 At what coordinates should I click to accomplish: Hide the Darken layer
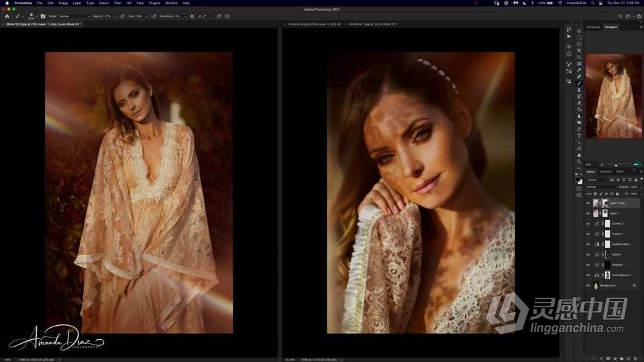(x=588, y=255)
